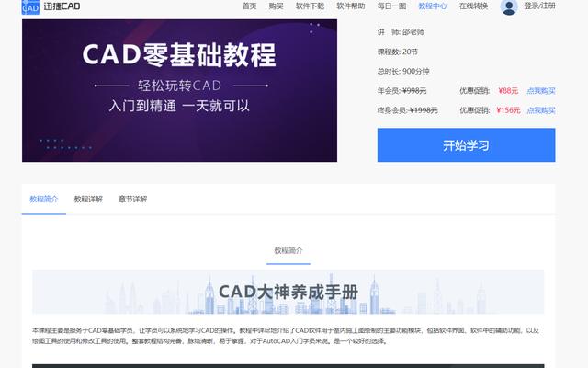Image resolution: width=588 pixels, height=368 pixels.
Task: Click the 登录/注册 link
Action: pos(539,6)
